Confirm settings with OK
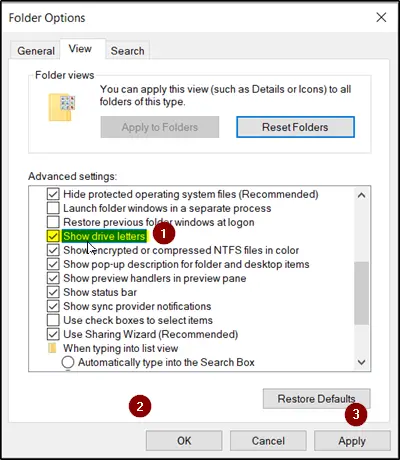The image size is (400, 460). click(184, 441)
